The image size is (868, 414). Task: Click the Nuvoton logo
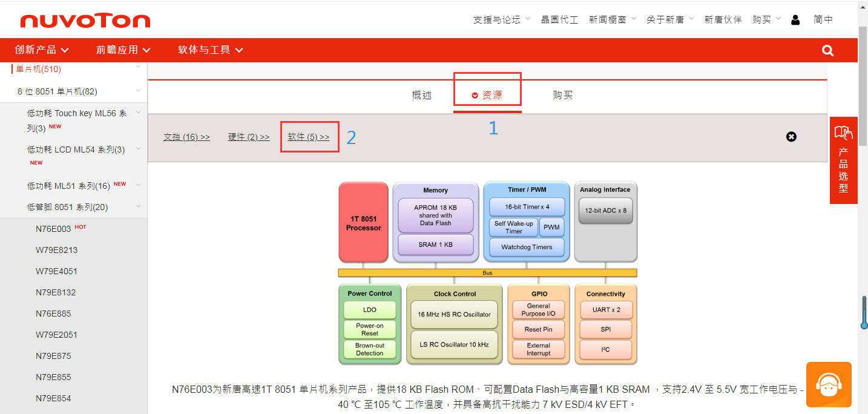85,19
